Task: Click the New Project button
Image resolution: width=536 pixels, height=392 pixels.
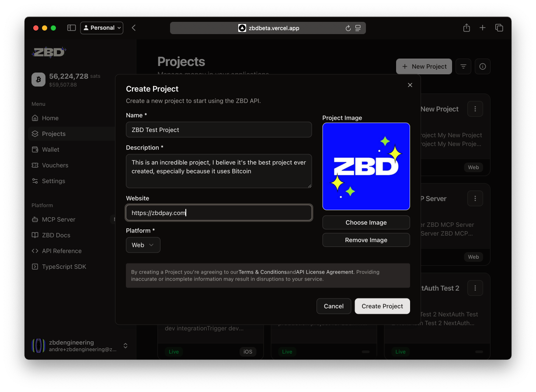Action: tap(424, 66)
